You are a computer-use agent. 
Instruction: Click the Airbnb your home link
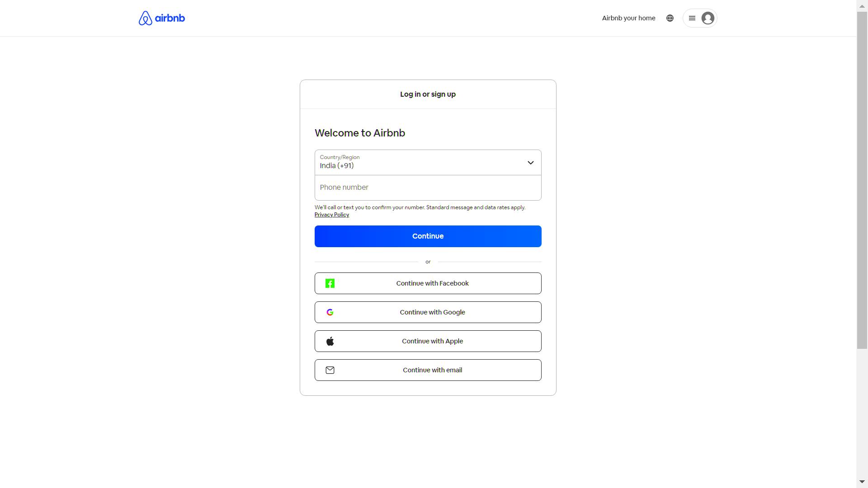coord(628,18)
